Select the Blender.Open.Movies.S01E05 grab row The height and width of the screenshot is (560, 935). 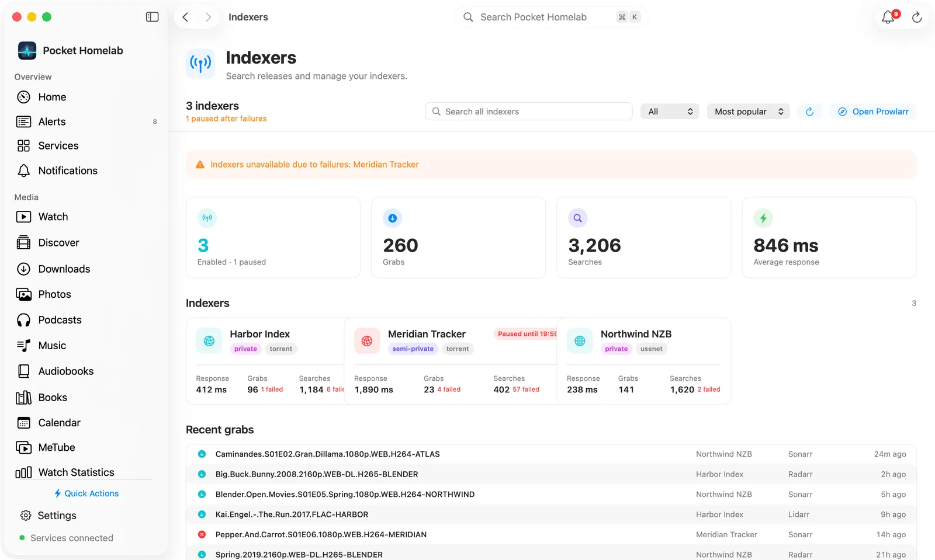click(551, 495)
